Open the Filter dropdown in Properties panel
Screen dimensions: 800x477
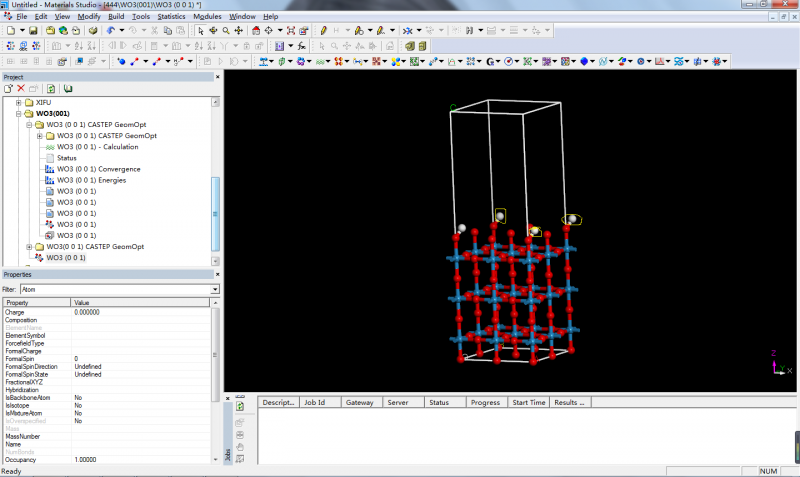click(x=215, y=289)
